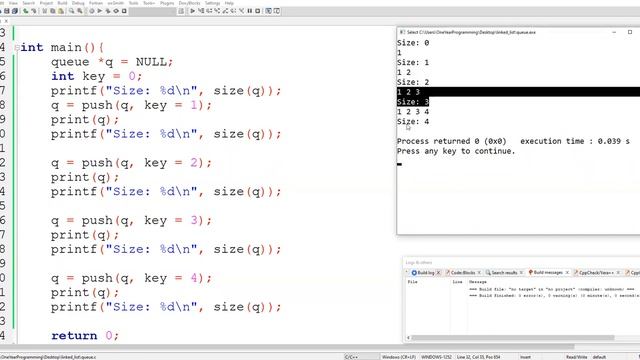
Task: Click the Next line debug icon
Action: 209,11
